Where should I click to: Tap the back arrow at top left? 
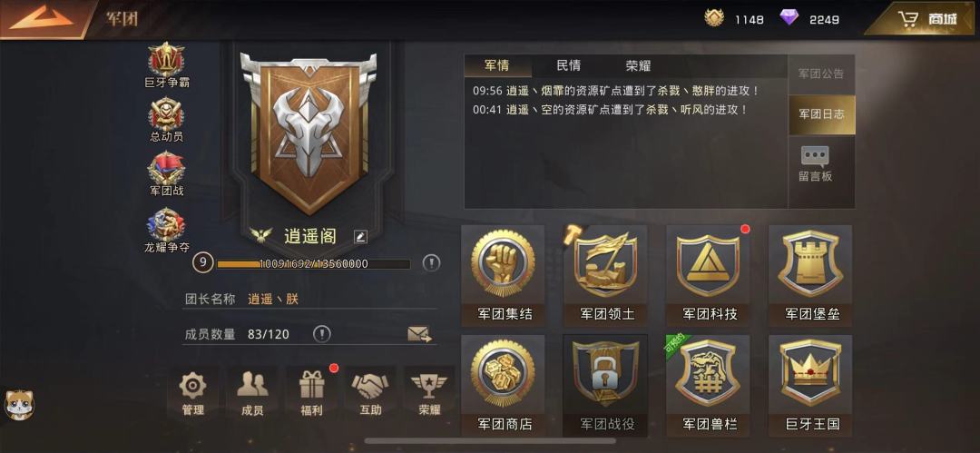pyautogui.click(x=42, y=19)
